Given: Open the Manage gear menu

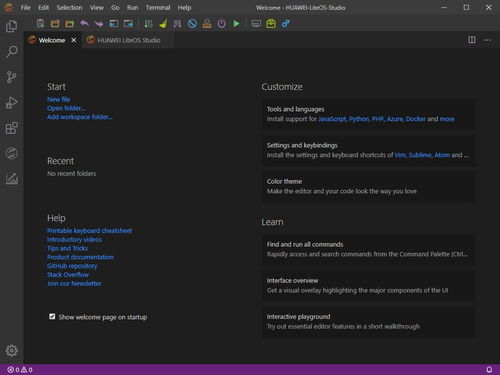Looking at the screenshot, I should tap(12, 350).
